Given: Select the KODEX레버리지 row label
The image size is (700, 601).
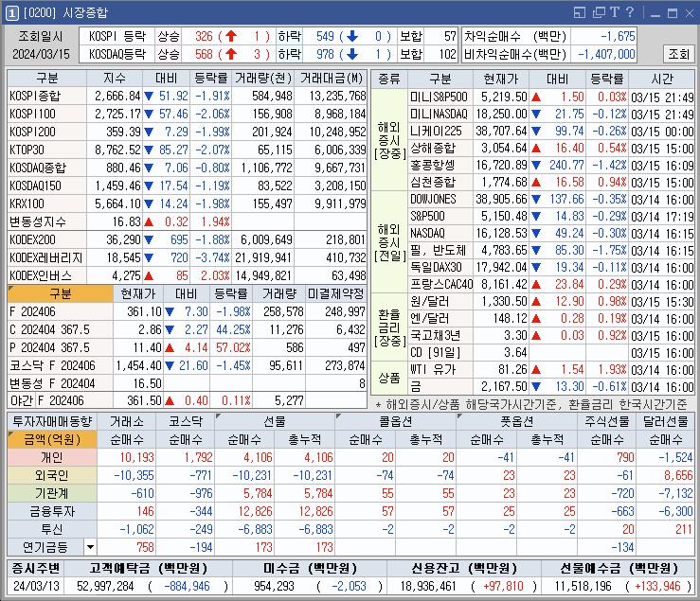Looking at the screenshot, I should pyautogui.click(x=46, y=257).
